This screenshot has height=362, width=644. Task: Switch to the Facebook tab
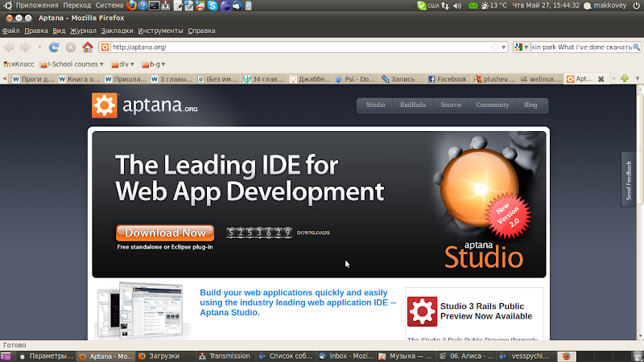click(x=448, y=79)
